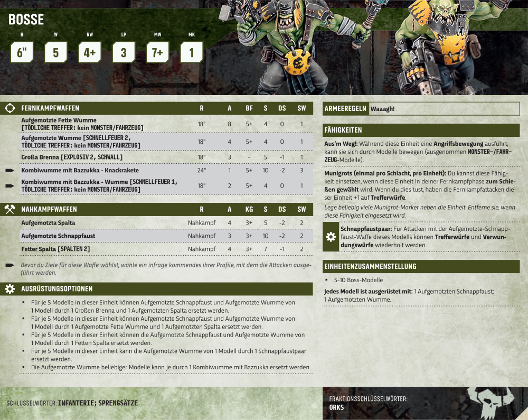Click attacks value 8 of Fette Wumme
528x420 pixels.
pyautogui.click(x=229, y=124)
